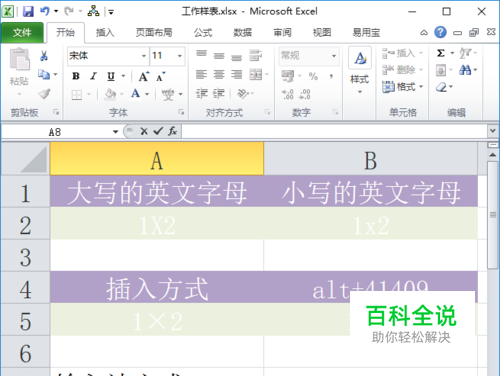Screen dimensions: 500x376
Task: Center text horizontally
Action: coord(219,74)
